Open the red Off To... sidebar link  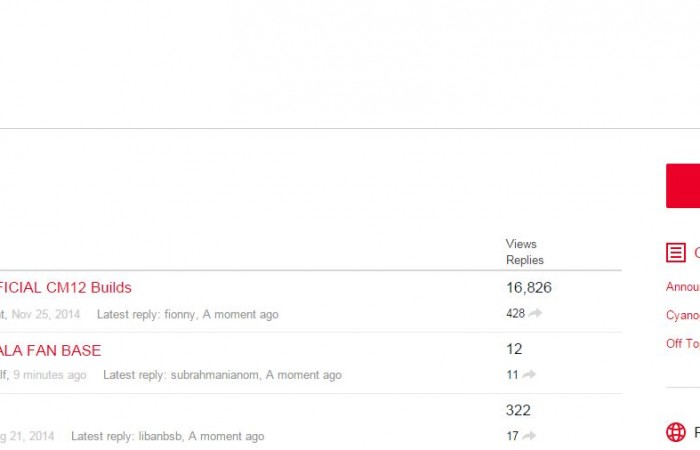point(683,344)
